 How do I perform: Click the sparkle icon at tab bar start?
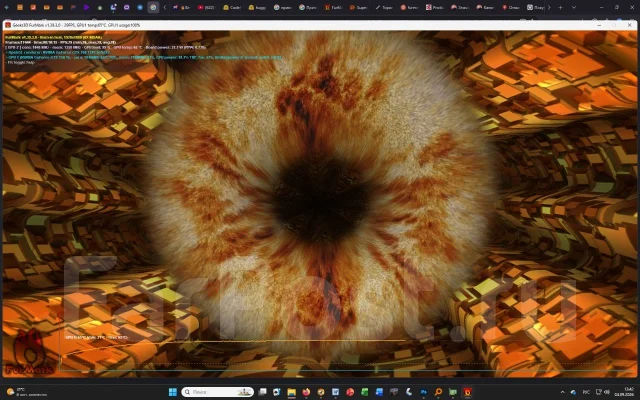[x=7, y=7]
